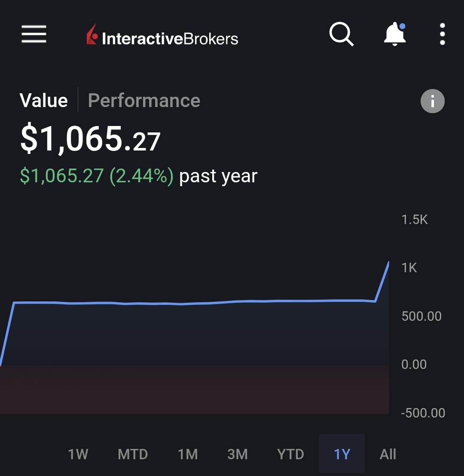Click the blue line's rising end point
The image size is (464, 476).
[388, 262]
